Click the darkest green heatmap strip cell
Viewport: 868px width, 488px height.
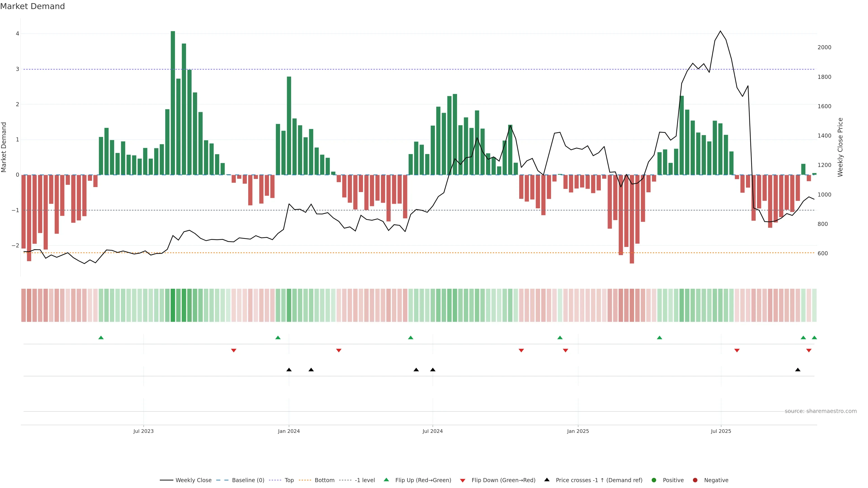(x=173, y=305)
